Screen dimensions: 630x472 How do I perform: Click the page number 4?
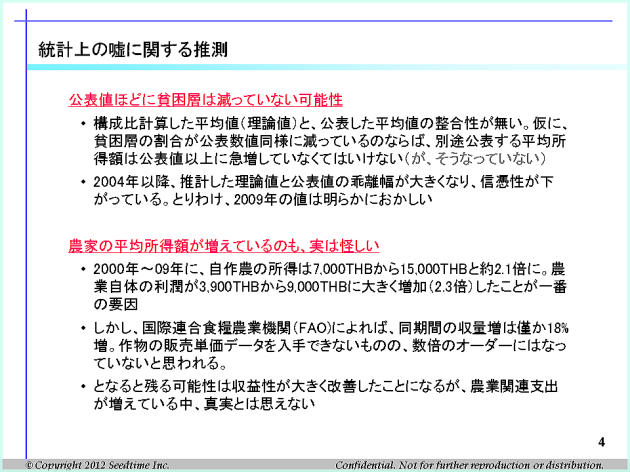601,442
